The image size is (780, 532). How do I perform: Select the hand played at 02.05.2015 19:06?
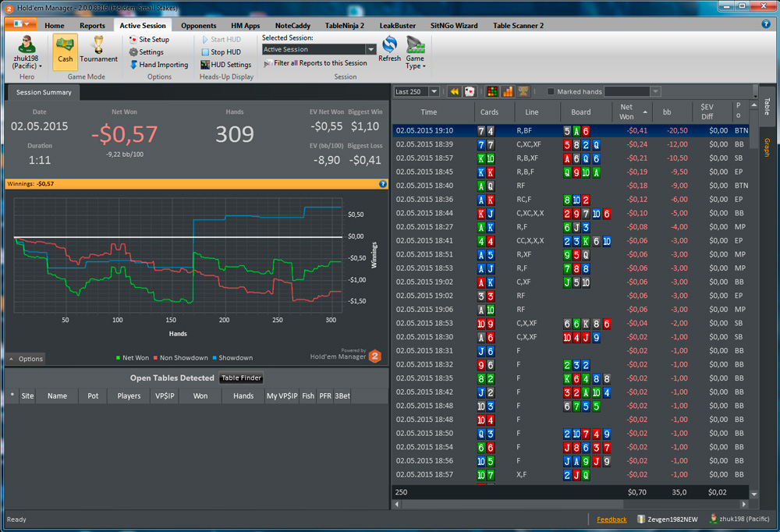coord(571,310)
